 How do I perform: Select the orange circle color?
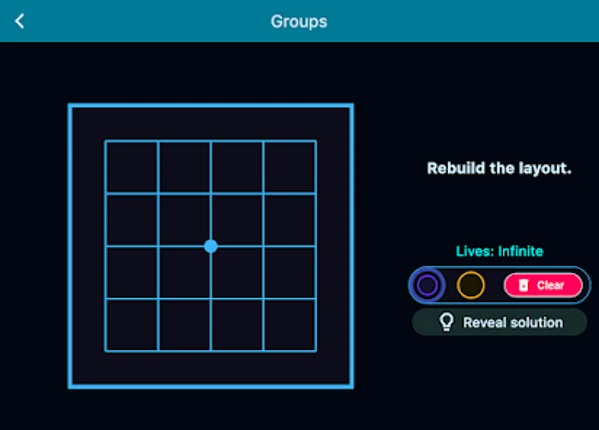click(x=471, y=285)
